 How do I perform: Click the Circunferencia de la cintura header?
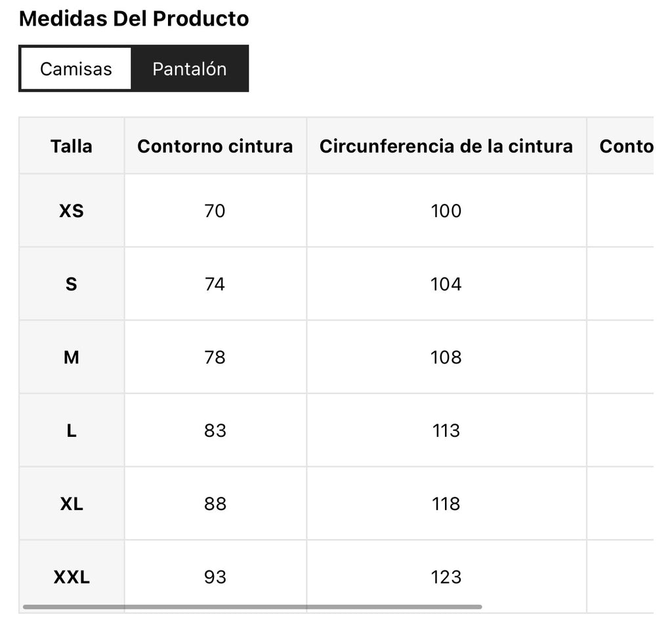[x=446, y=146]
